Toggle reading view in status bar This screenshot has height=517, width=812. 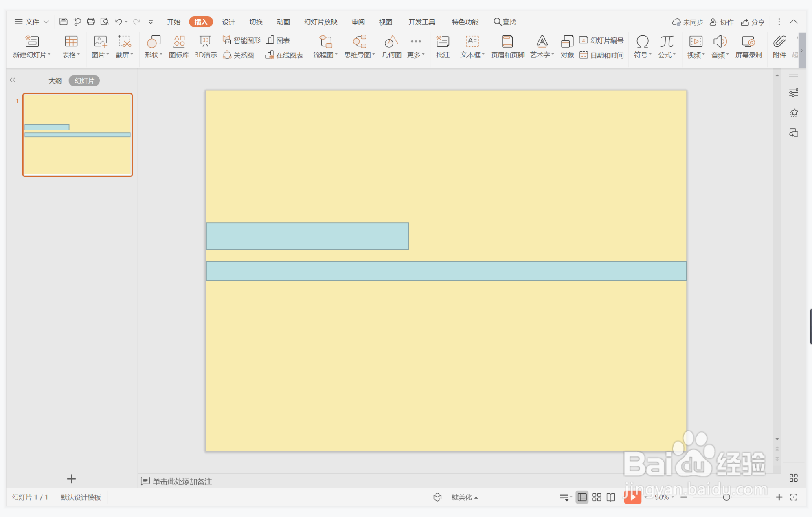tap(611, 497)
